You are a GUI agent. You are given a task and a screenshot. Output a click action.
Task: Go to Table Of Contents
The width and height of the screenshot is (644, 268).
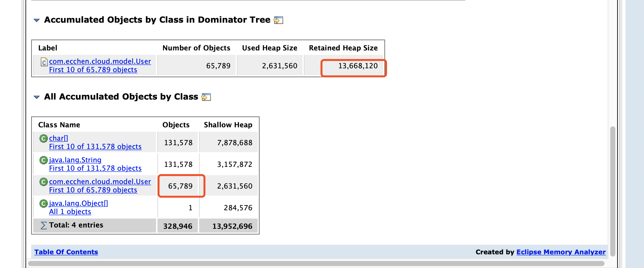pos(66,252)
